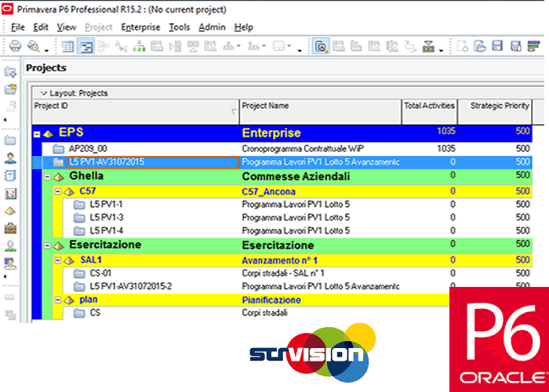Open the Tools menu
This screenshot has height=392, width=549.
[x=180, y=27]
